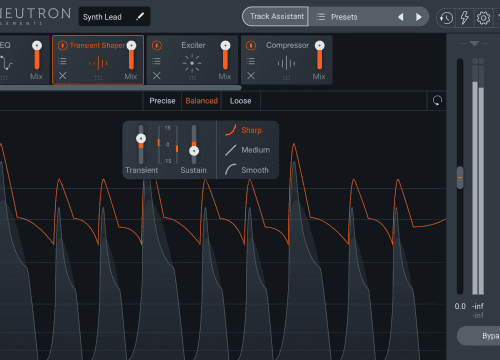
Task: Remove the Transient Shaper module with X
Action: pos(62,76)
